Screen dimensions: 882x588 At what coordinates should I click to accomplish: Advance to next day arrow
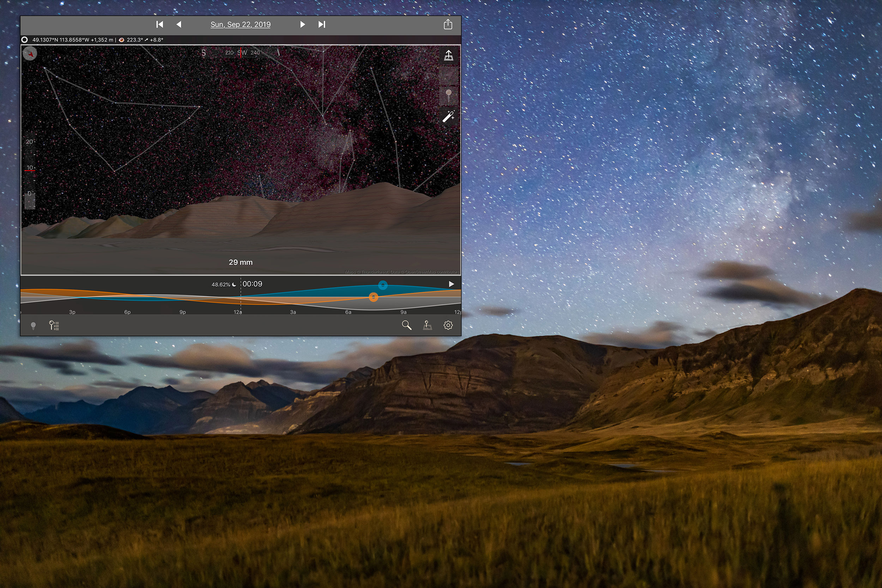pyautogui.click(x=302, y=24)
